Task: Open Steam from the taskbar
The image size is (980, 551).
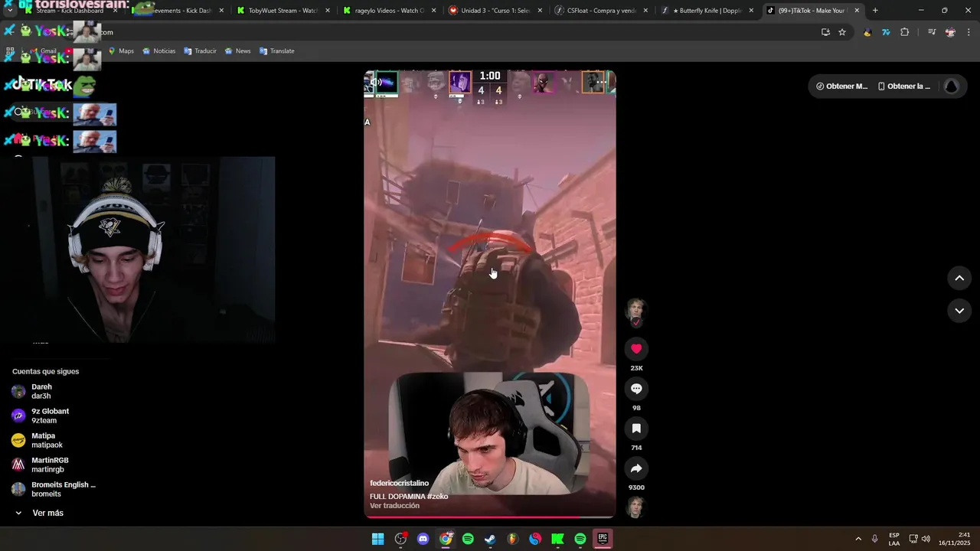Action: 490,540
